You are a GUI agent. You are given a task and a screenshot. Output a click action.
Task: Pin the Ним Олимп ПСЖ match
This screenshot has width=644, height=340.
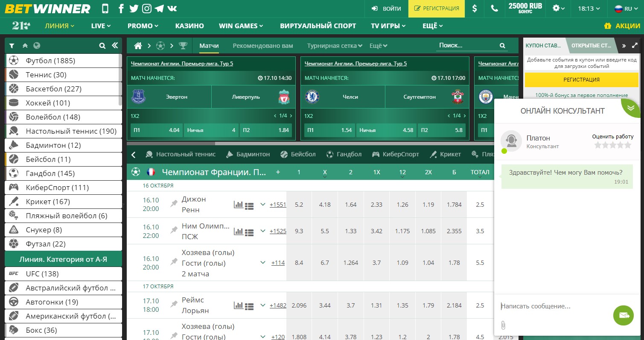(174, 230)
